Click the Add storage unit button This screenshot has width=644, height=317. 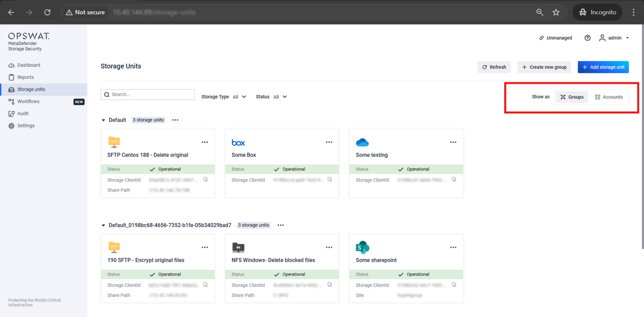(603, 67)
